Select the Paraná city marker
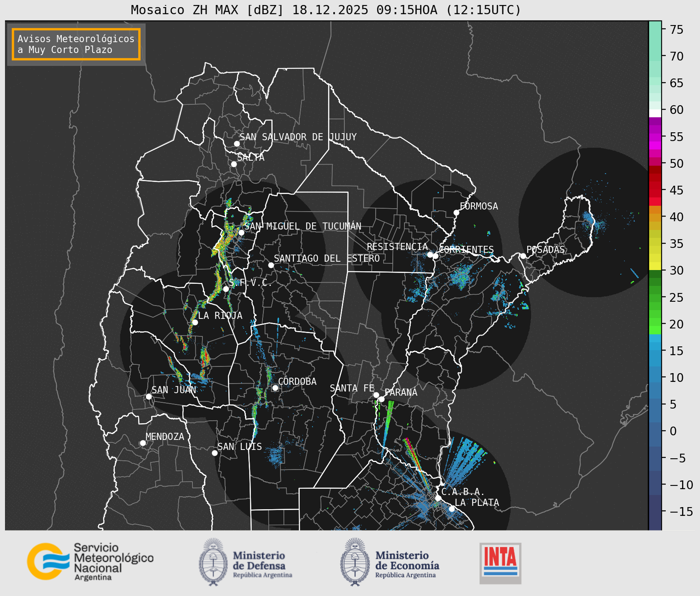Viewport: 700px width, 596px height. pyautogui.click(x=382, y=399)
